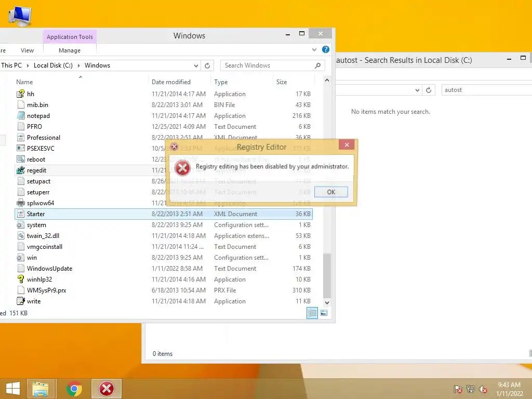
Task: Sort by the Type column header
Action: click(x=221, y=82)
